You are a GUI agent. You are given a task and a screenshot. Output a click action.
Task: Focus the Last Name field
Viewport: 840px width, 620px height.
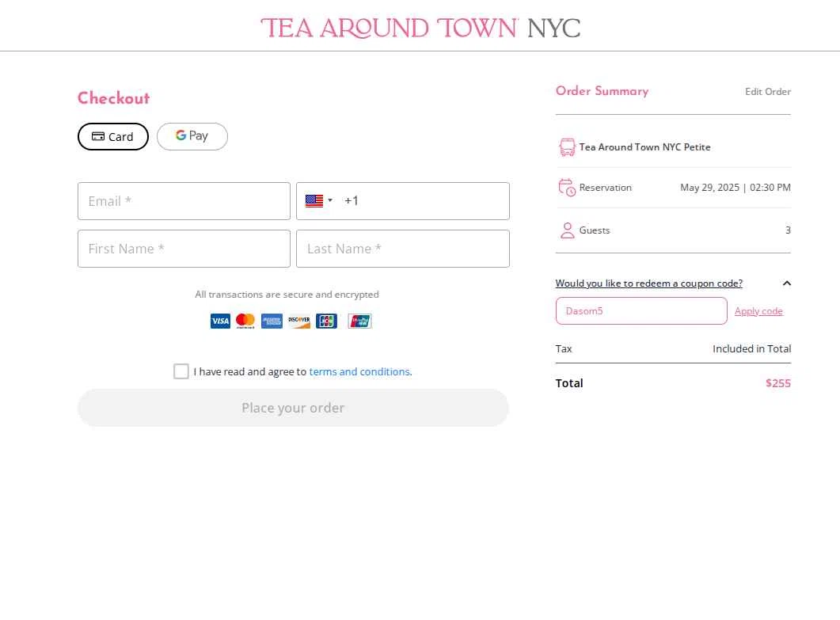(x=403, y=249)
